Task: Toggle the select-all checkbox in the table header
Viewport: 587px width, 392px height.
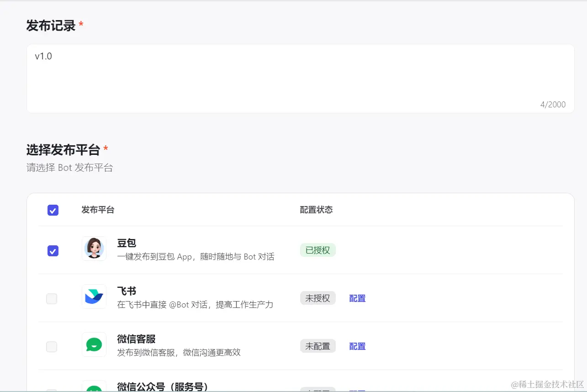Action: point(53,210)
